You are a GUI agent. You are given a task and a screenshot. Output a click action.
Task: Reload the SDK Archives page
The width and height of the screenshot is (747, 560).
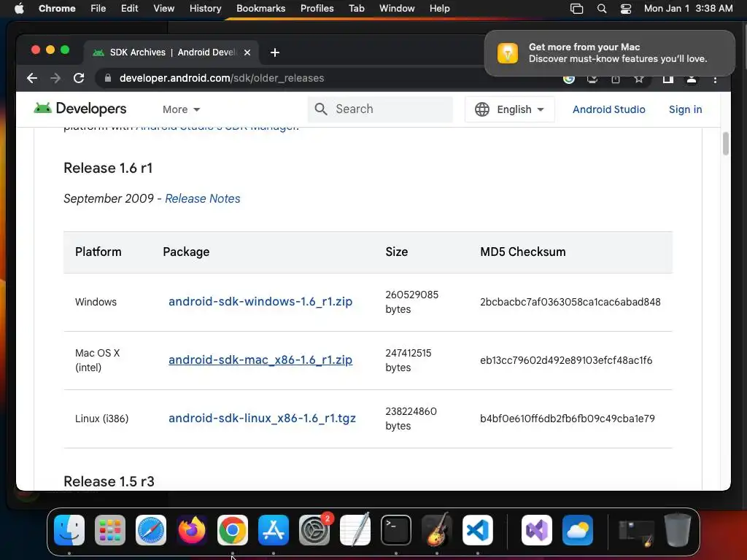[x=79, y=78]
